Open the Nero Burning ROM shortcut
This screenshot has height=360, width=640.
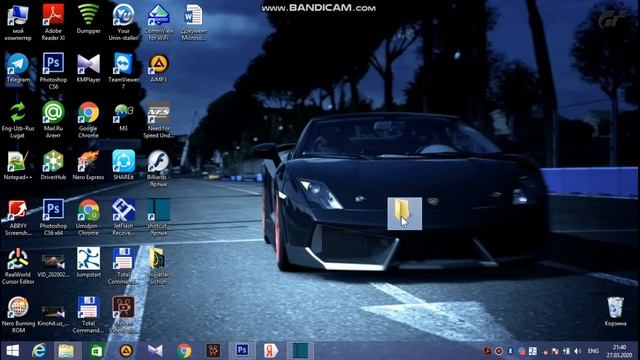coord(18,315)
